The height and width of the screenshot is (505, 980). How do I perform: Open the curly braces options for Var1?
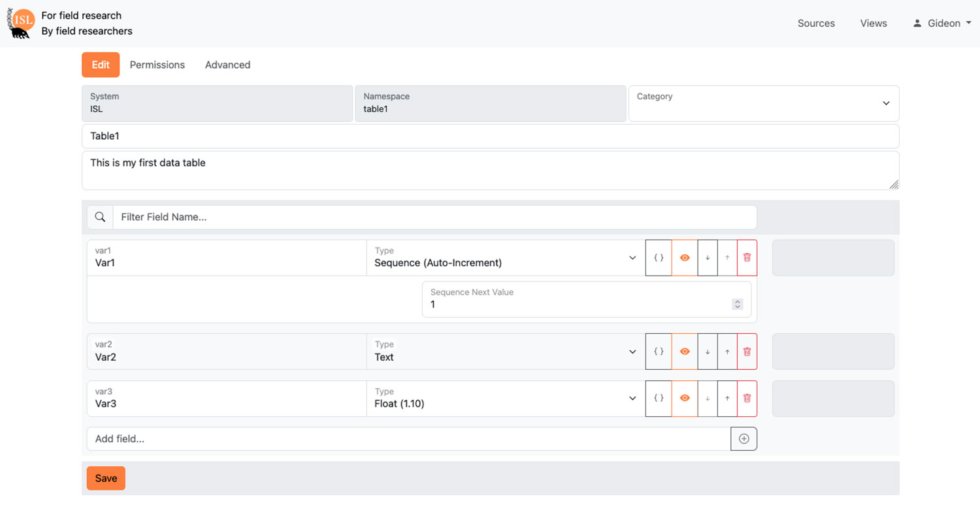[659, 257]
